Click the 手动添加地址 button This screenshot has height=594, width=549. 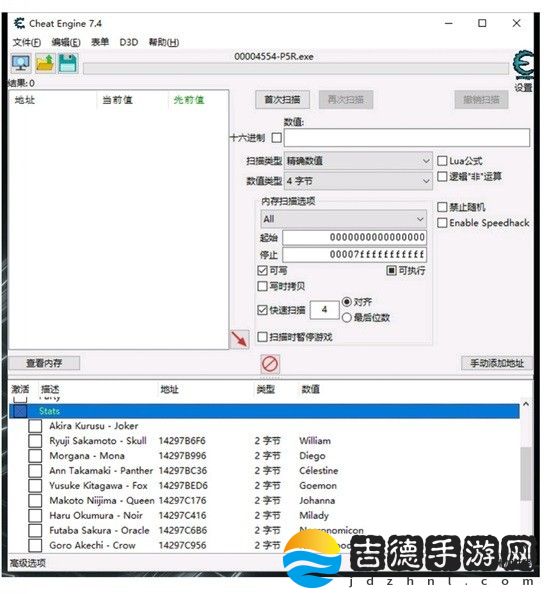tap(497, 363)
